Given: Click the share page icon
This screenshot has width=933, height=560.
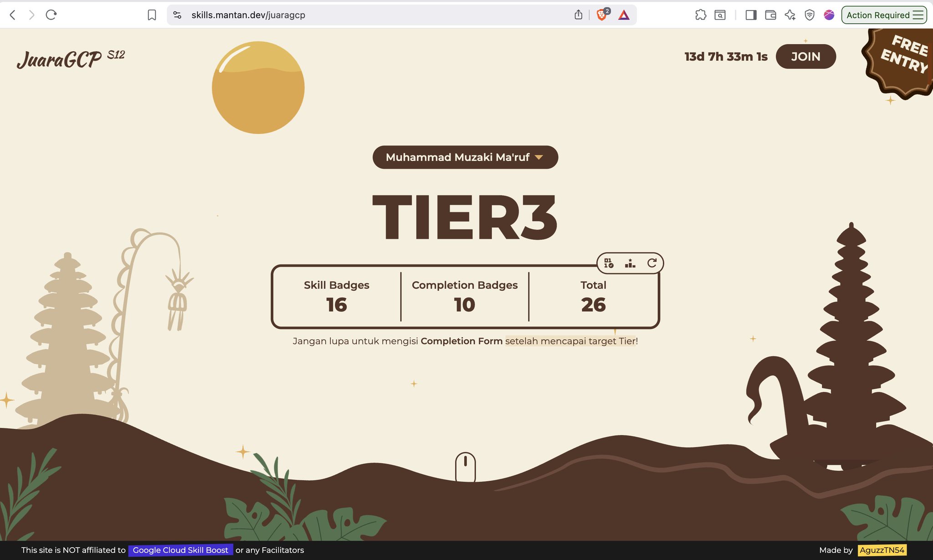Looking at the screenshot, I should click(x=579, y=15).
